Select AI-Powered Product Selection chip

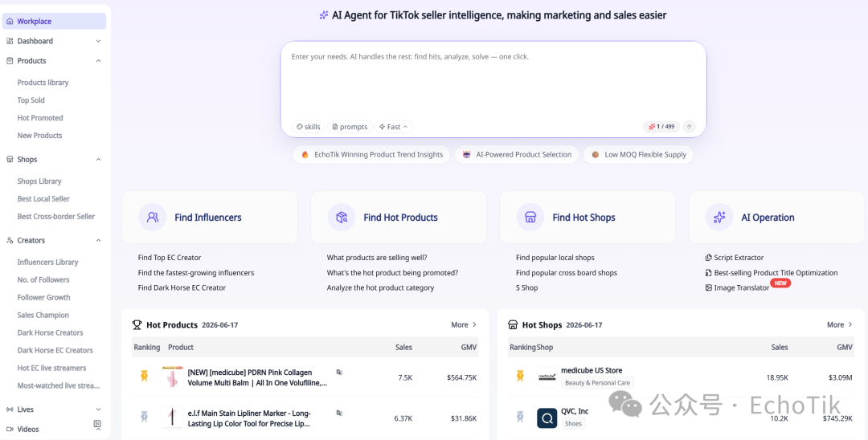click(517, 155)
